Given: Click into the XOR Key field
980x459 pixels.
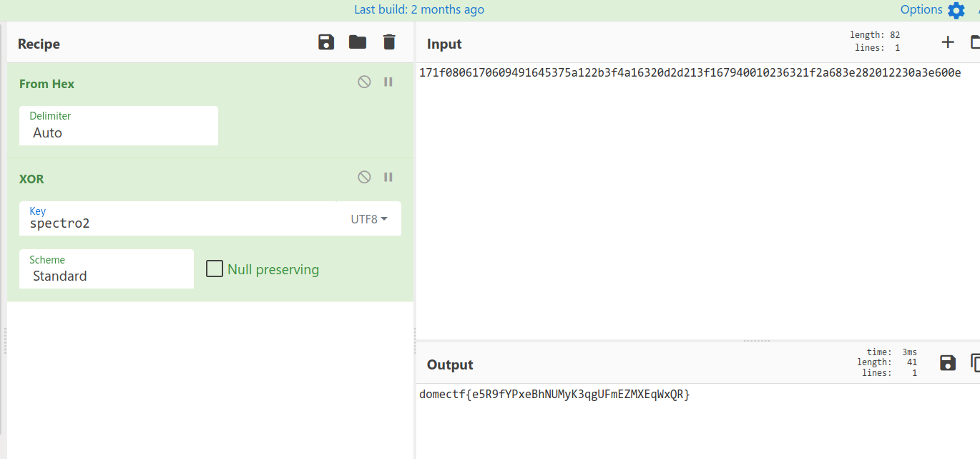Looking at the screenshot, I should (179, 223).
